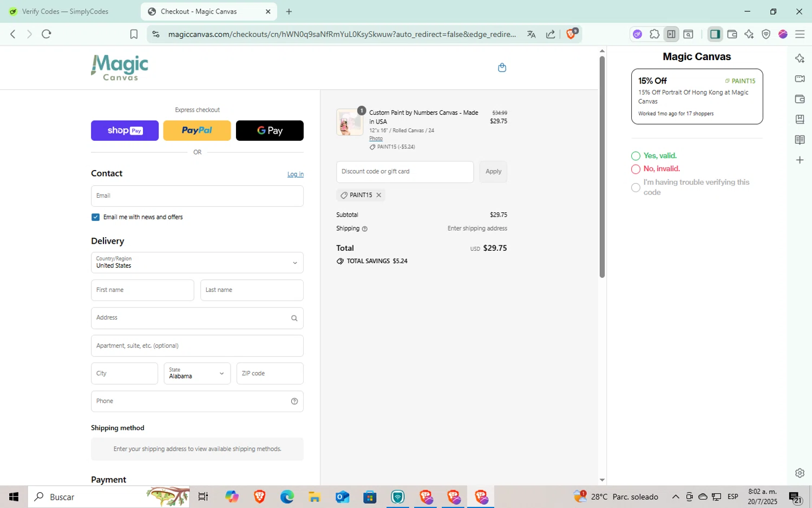Click the share page icon

point(551,34)
